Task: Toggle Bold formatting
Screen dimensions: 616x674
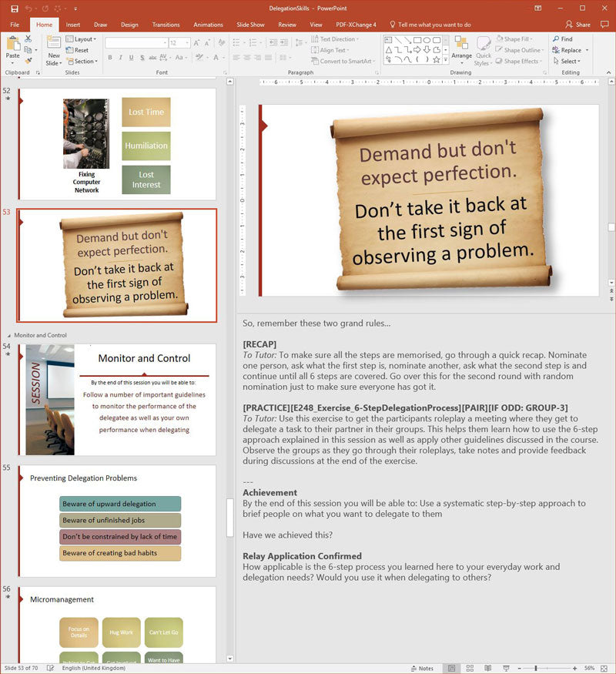Action: click(x=110, y=57)
